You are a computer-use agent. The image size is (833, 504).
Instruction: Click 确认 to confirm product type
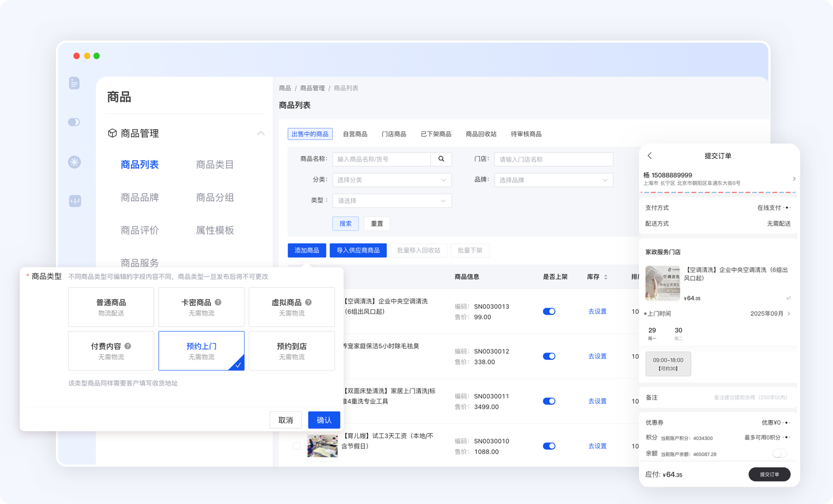coord(324,420)
